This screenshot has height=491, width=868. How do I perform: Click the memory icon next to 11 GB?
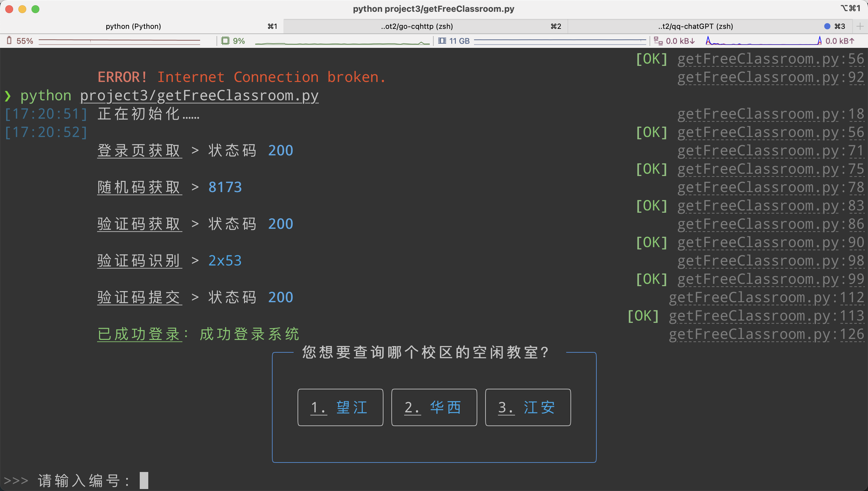point(442,41)
